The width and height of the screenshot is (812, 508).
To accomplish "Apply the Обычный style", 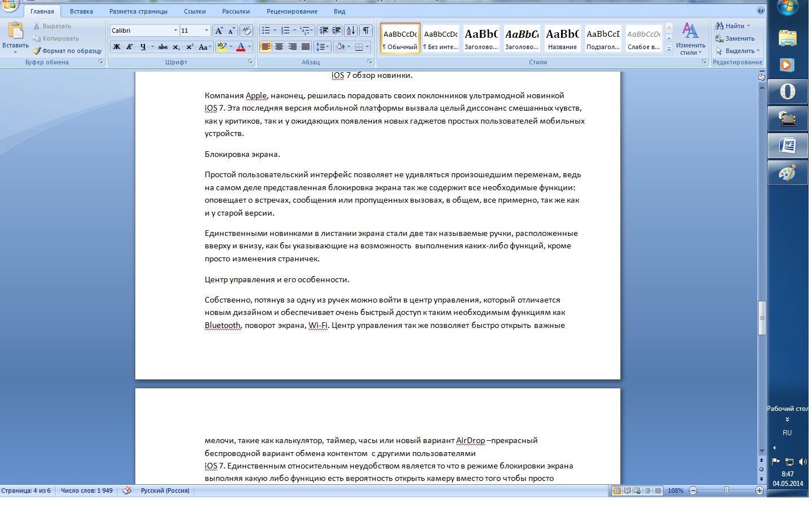I will [x=400, y=38].
